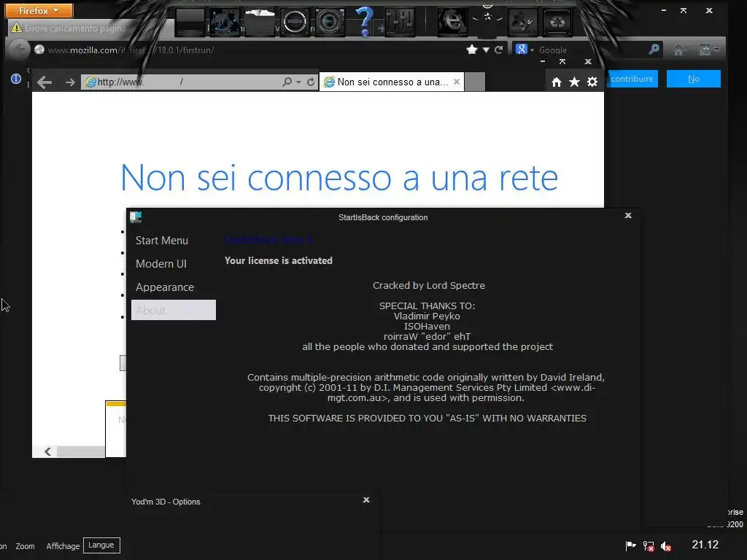Close the Non sei connesso IE tab
Image resolution: width=747 pixels, height=560 pixels.
[x=457, y=82]
